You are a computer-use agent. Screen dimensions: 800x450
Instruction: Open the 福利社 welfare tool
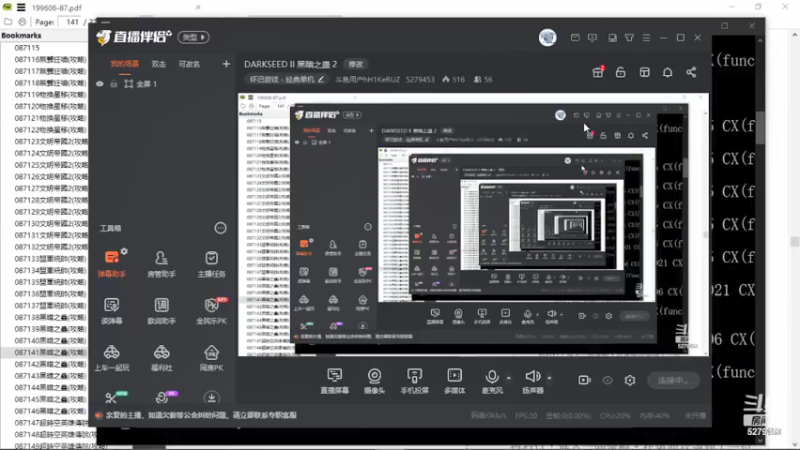pos(161,358)
